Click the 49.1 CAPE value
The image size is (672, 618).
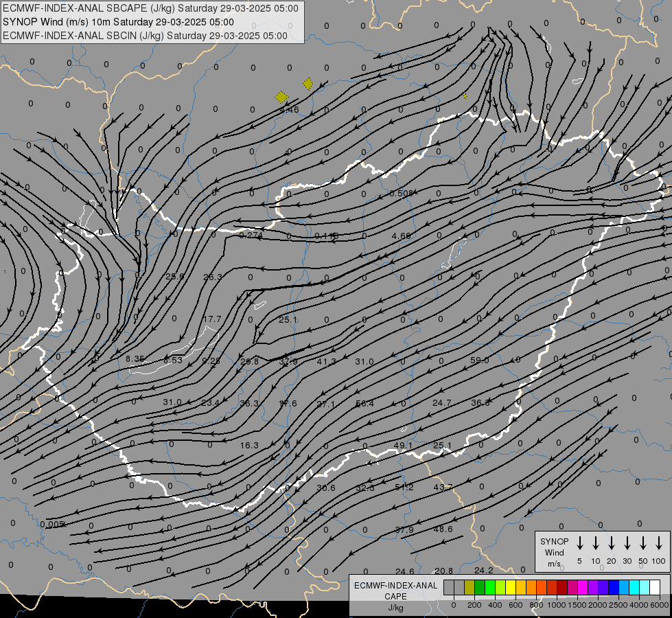tap(403, 446)
